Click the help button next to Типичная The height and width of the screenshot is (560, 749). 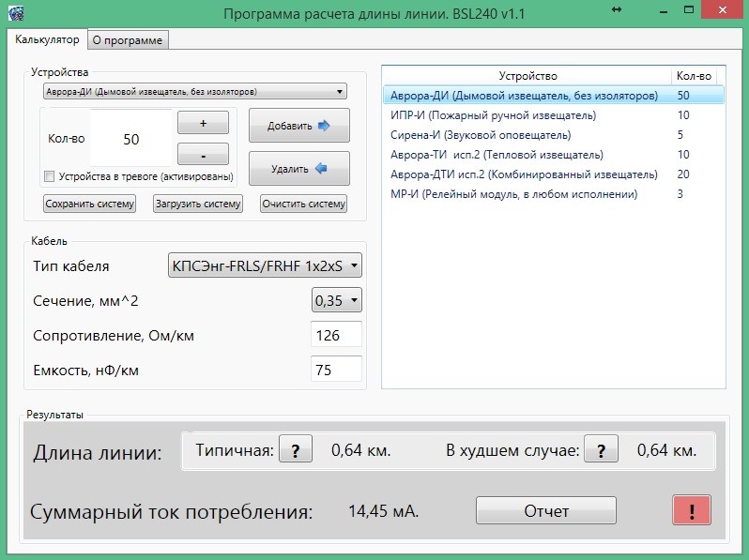point(295,451)
